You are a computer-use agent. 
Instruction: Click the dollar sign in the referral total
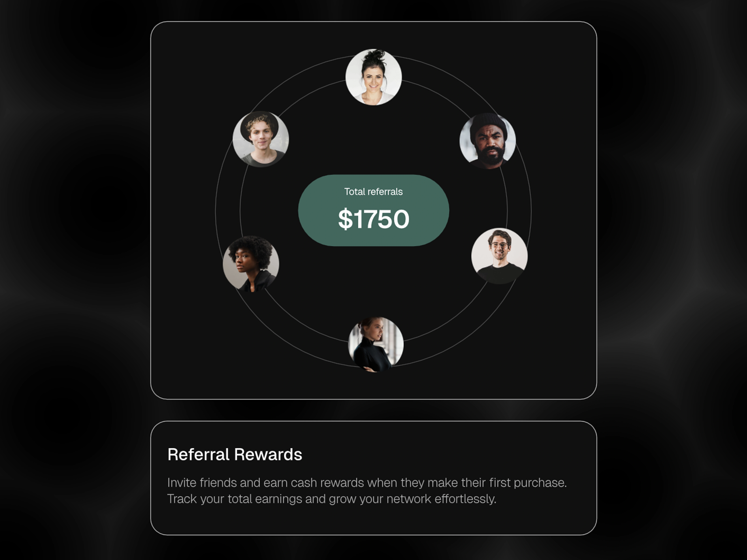[x=345, y=219]
